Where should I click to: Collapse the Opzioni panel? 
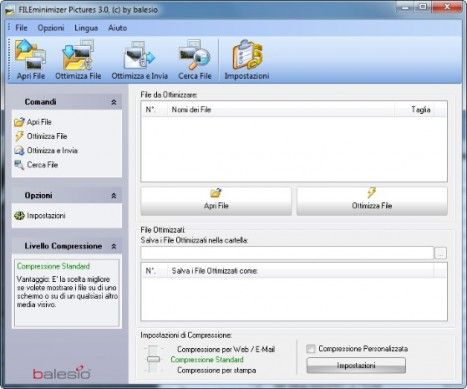(x=114, y=196)
